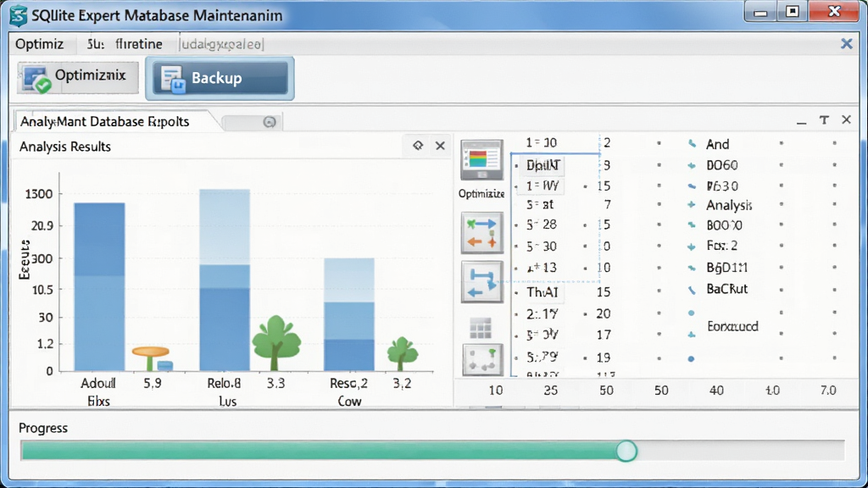Screen dimensions: 868x488
Task: Click the green filled part of progress bar
Action: 319,451
